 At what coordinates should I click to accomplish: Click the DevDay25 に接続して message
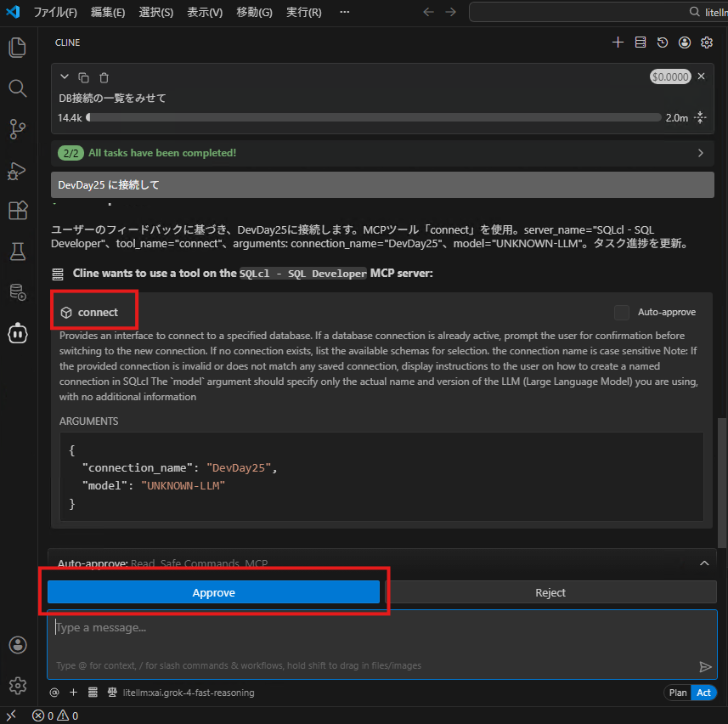point(382,185)
